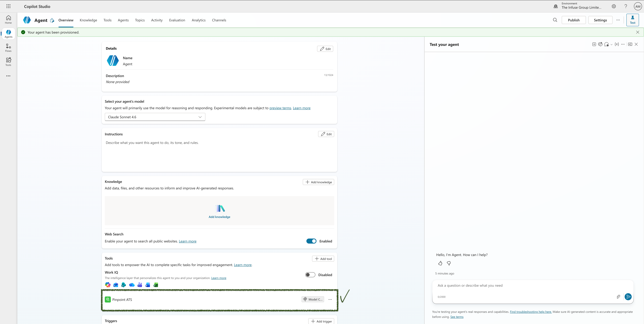Click the Test button
The width and height of the screenshot is (644, 324).
[x=633, y=20]
